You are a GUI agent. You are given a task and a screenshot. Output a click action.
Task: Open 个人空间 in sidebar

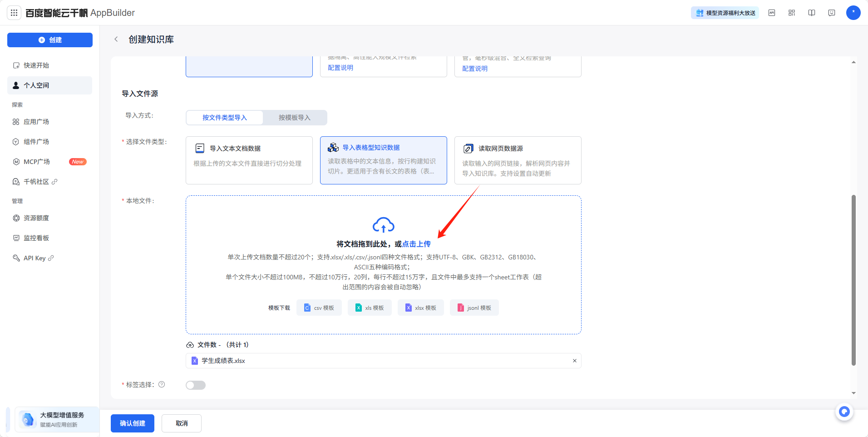tap(49, 85)
